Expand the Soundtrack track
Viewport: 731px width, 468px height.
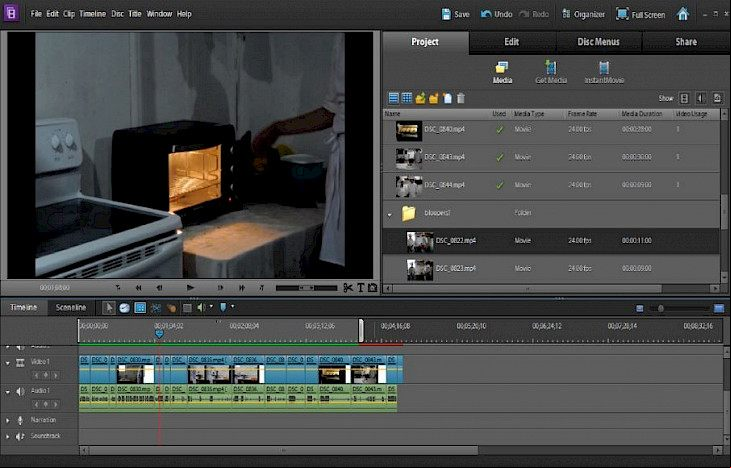[7, 437]
